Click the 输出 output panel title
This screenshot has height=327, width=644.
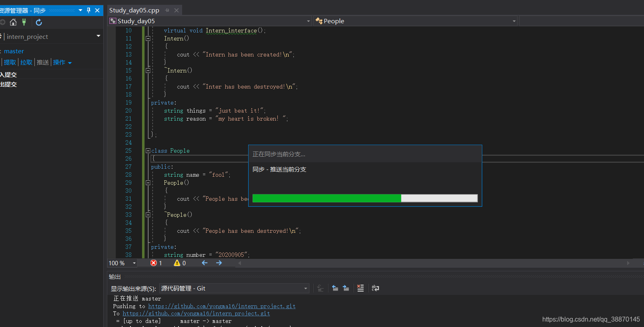115,277
